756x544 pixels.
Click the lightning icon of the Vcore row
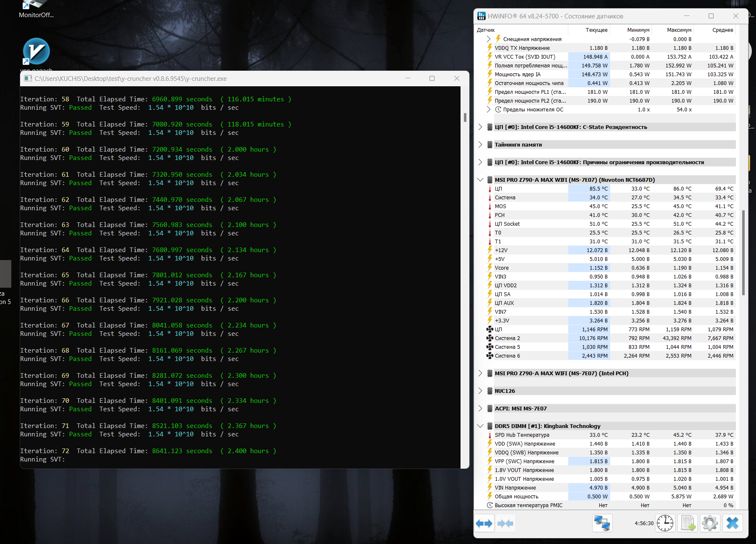coord(489,268)
